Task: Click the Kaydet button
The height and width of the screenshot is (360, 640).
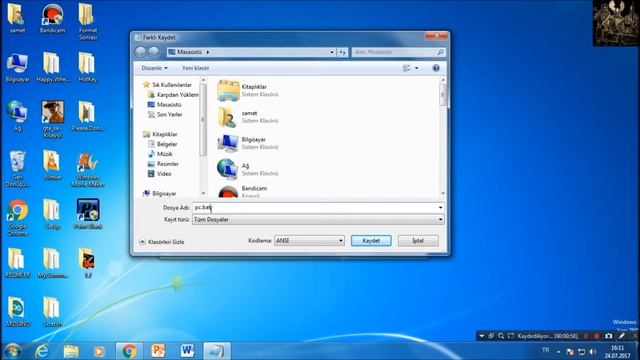Action: [x=371, y=241]
